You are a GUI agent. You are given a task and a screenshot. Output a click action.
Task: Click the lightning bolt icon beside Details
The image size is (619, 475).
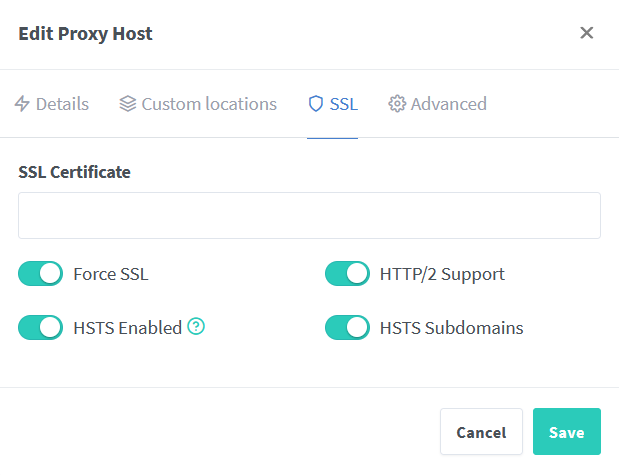point(22,104)
